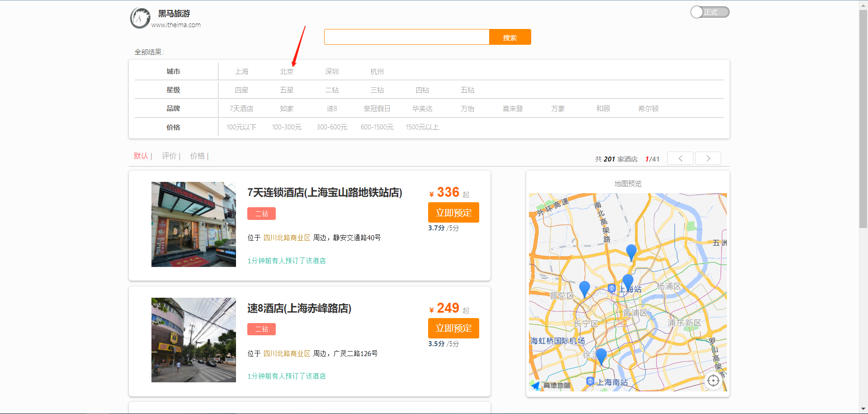Filter brand by 喜来登
This screenshot has width=868, height=414.
coord(513,109)
